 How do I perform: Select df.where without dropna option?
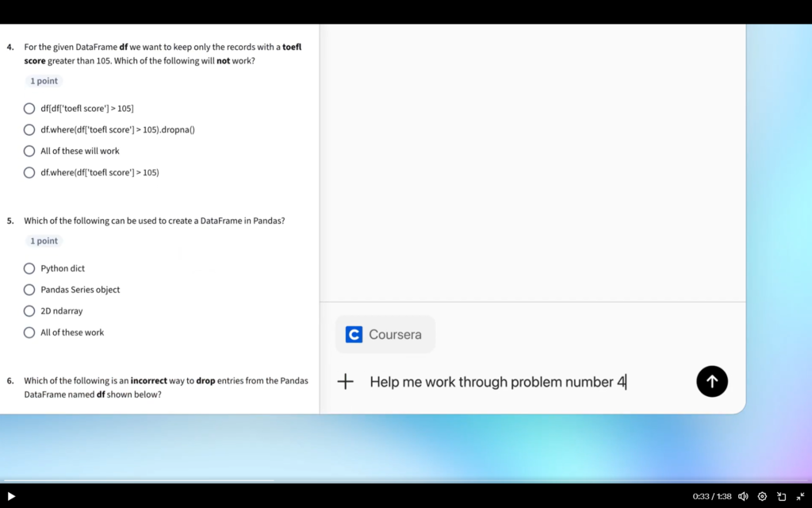coord(29,172)
